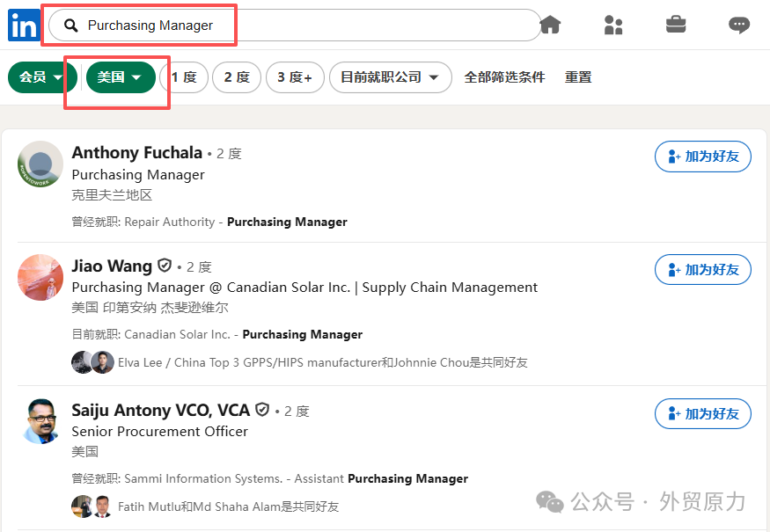Toggle the 1 度 connection filter
The height and width of the screenshot is (532, 770).
(x=184, y=77)
